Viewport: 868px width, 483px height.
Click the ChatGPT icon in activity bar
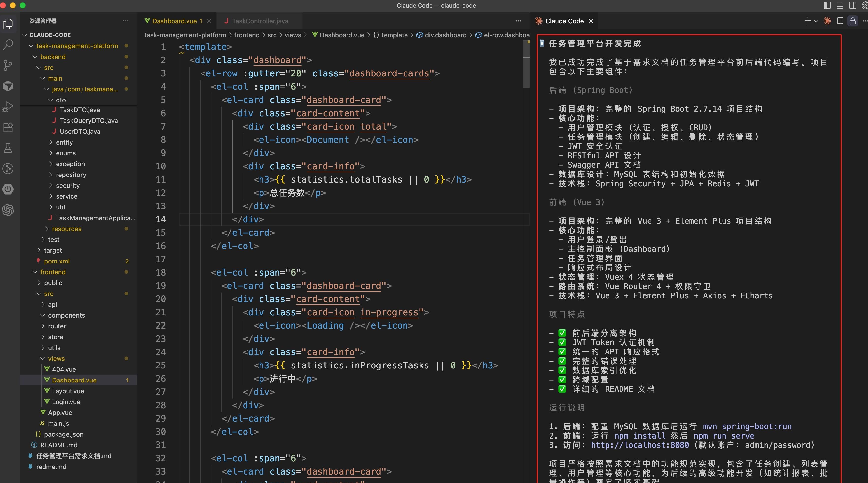8,210
